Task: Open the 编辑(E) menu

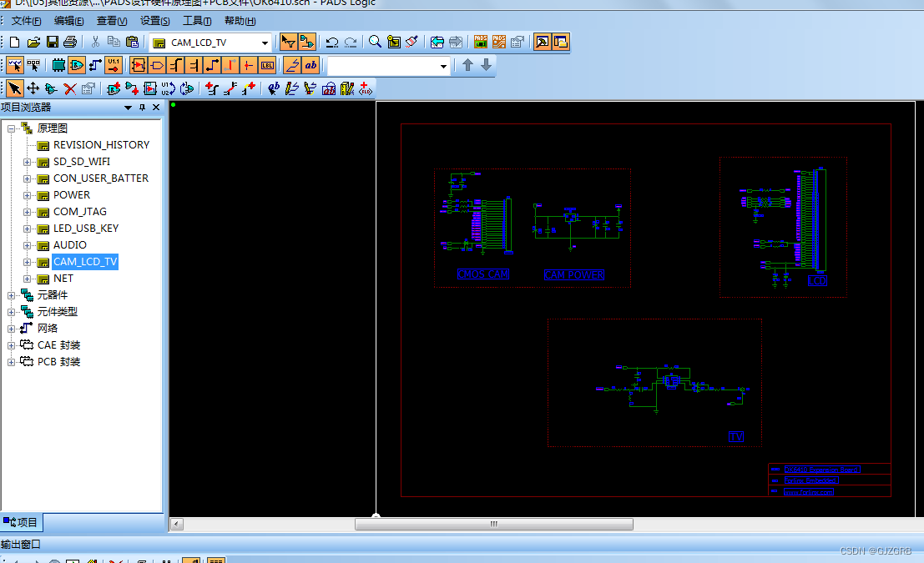Action: click(68, 21)
